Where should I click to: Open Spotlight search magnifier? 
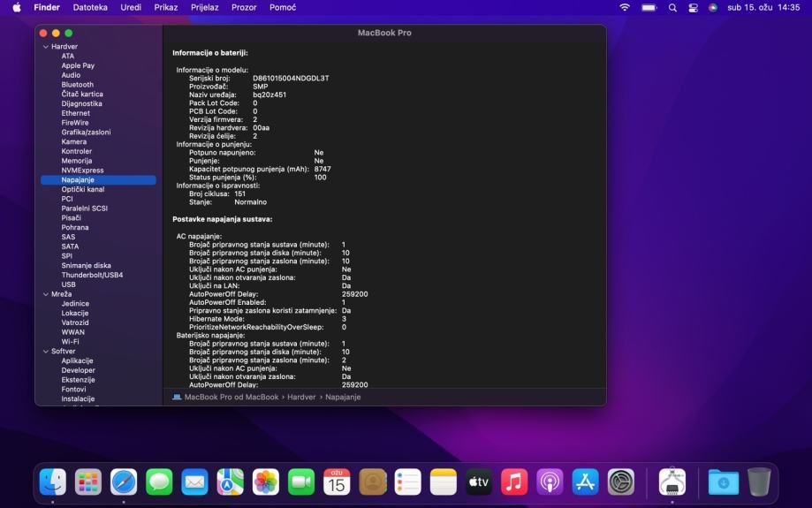click(672, 7)
